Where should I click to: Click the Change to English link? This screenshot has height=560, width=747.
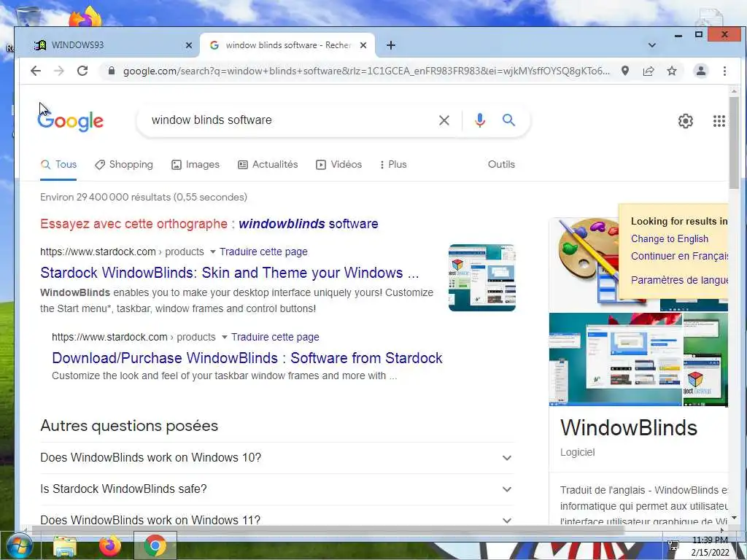(x=670, y=239)
